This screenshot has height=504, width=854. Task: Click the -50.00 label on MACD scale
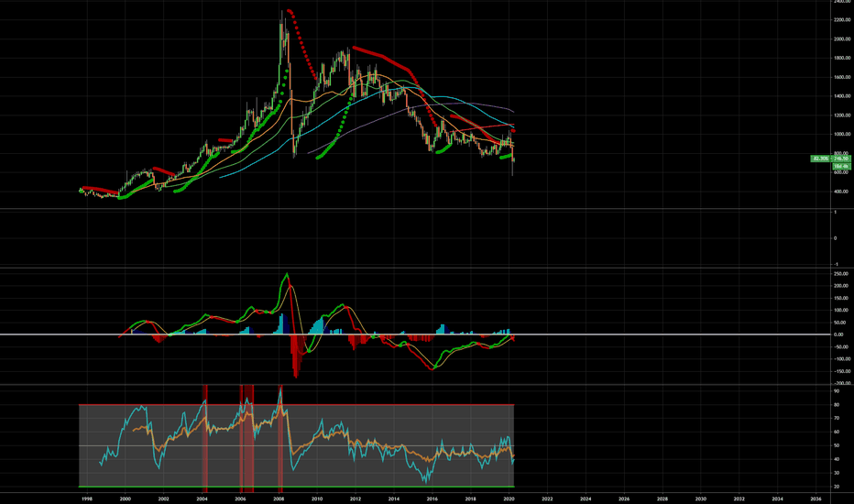(841, 347)
